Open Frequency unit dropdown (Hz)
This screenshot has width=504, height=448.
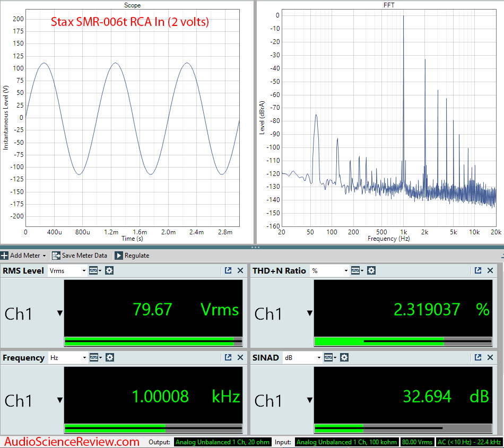67,357
